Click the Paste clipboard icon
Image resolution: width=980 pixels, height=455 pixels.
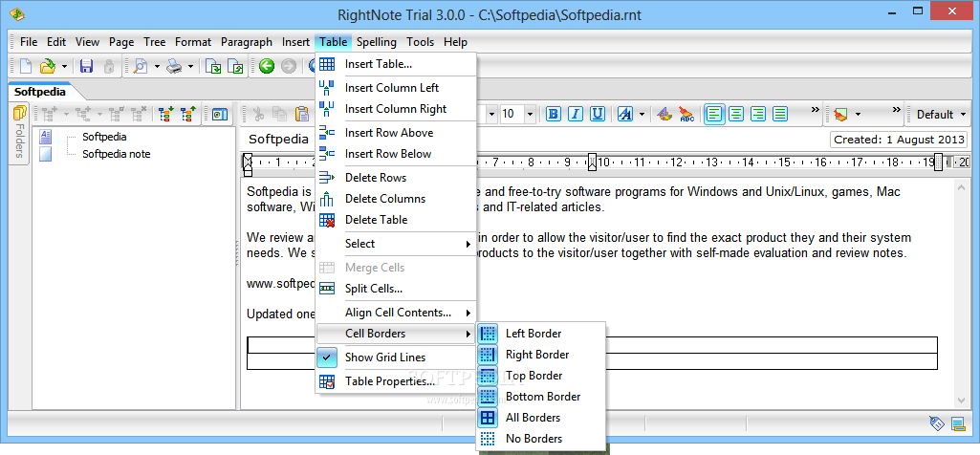pyautogui.click(x=302, y=114)
